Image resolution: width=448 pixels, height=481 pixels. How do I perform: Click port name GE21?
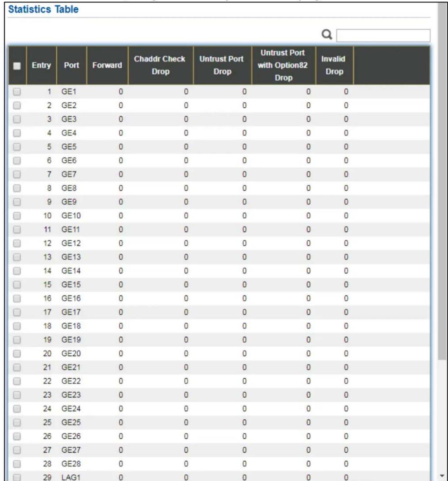click(71, 368)
